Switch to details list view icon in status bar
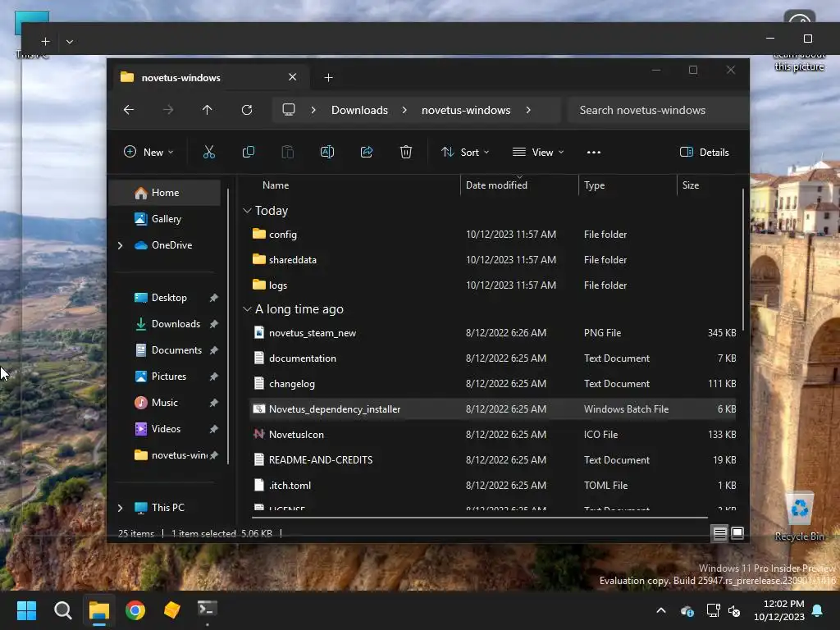Screen dimensions: 840x630 (x=720, y=533)
